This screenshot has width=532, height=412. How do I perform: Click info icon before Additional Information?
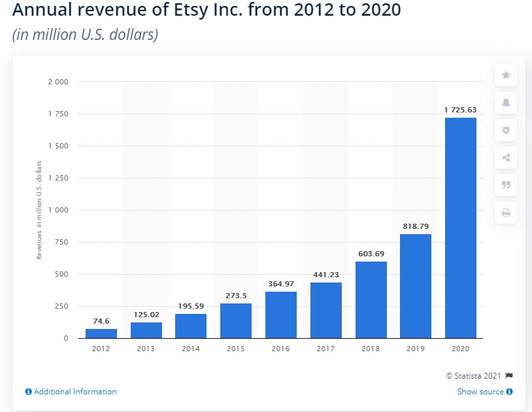(x=29, y=392)
